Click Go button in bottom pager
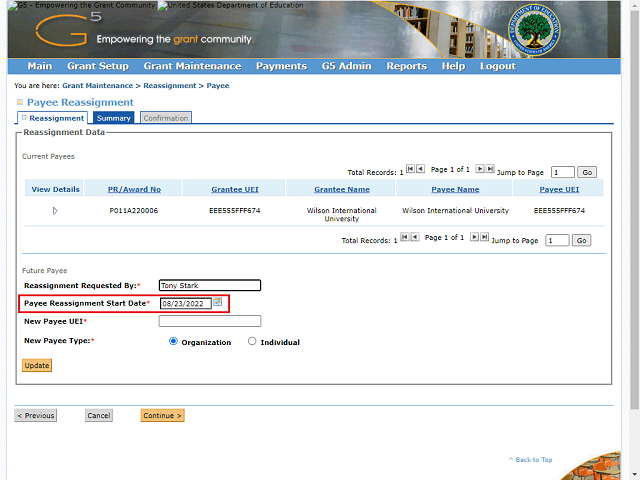This screenshot has width=640, height=480. point(581,240)
